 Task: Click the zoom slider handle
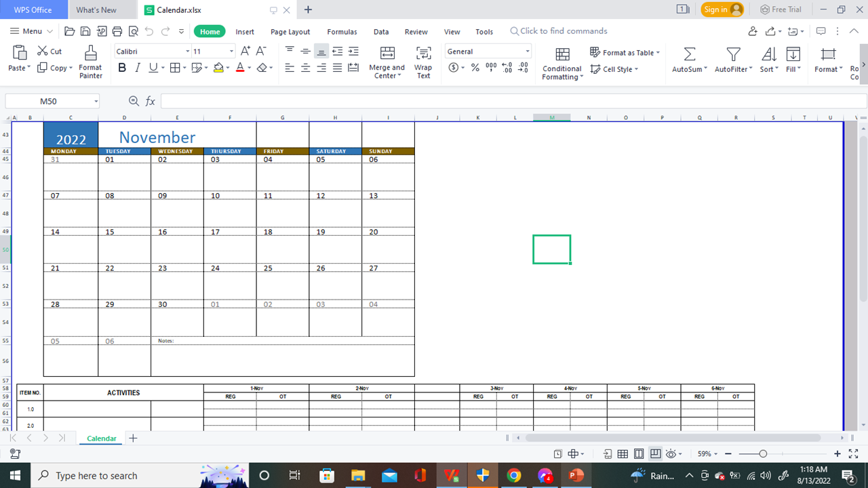[763, 454]
